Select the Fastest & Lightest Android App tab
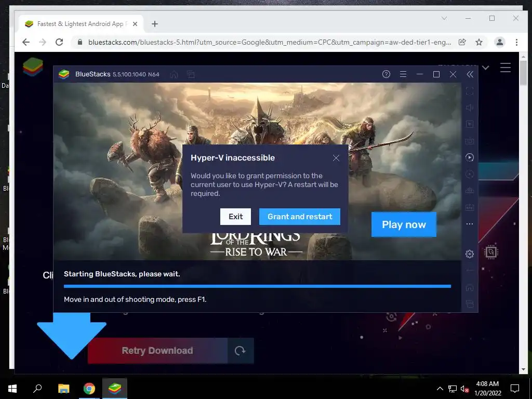The height and width of the screenshot is (399, 532). point(81,24)
